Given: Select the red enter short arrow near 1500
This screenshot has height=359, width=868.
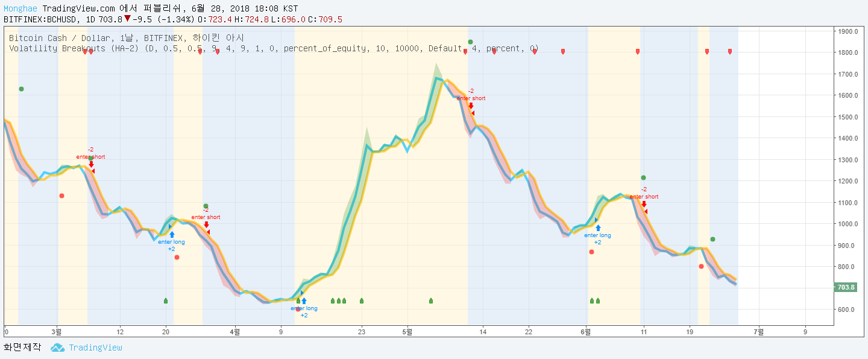Looking at the screenshot, I should click(471, 106).
